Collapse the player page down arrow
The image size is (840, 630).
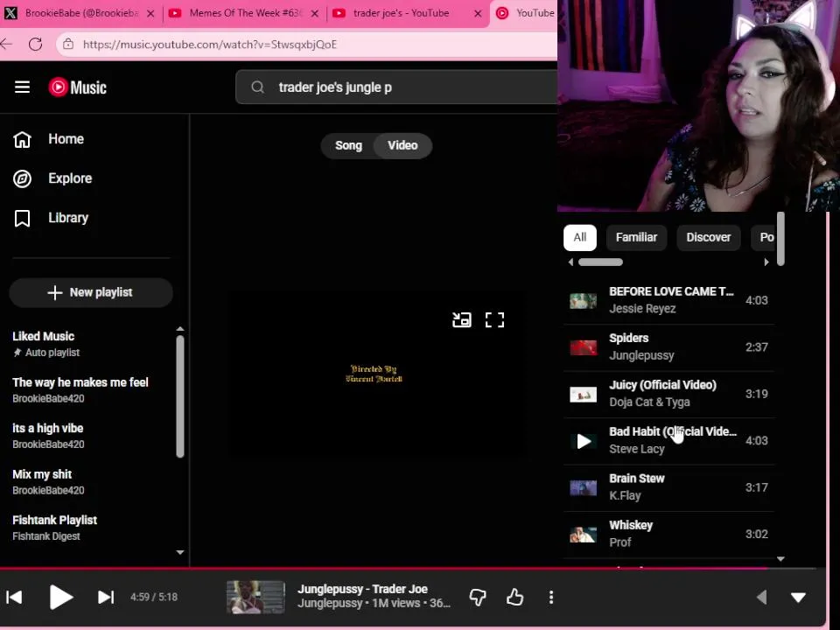point(798,598)
